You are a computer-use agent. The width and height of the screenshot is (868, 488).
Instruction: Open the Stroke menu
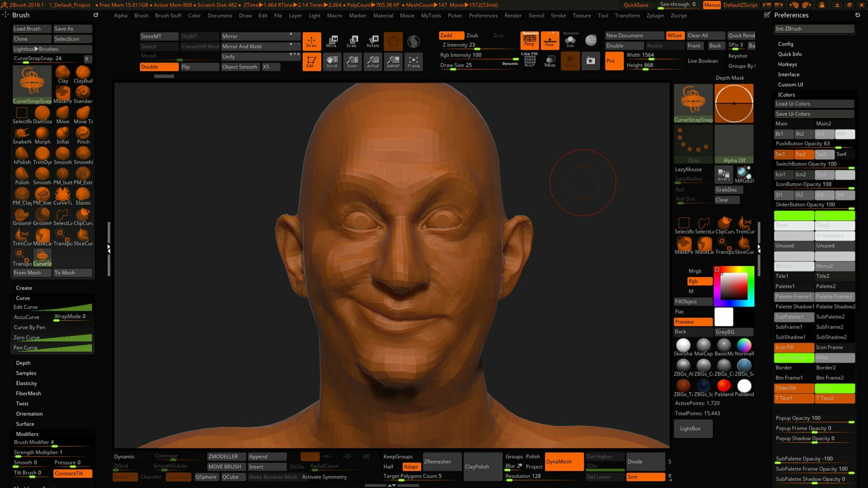pos(558,16)
